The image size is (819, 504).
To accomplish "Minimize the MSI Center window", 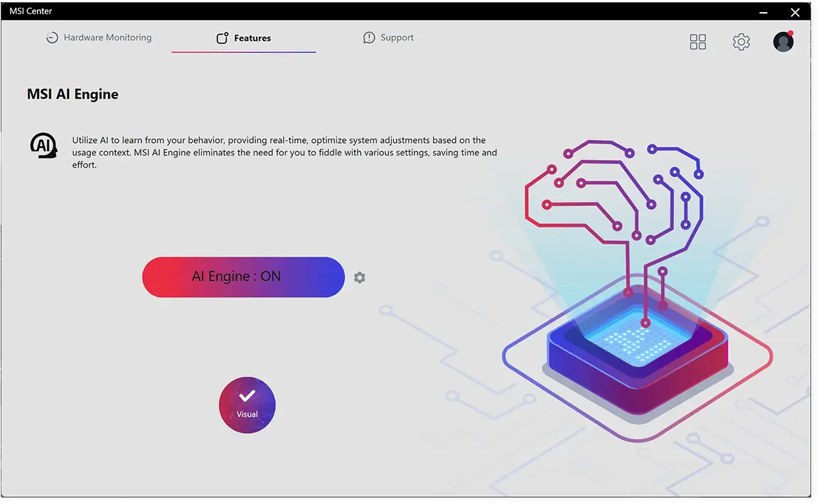I will point(763,12).
